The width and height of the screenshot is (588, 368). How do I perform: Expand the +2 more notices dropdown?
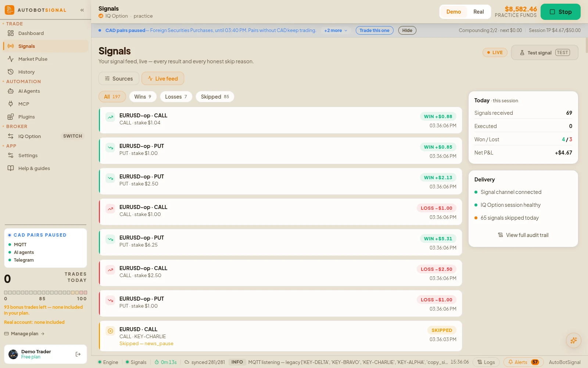coord(336,31)
